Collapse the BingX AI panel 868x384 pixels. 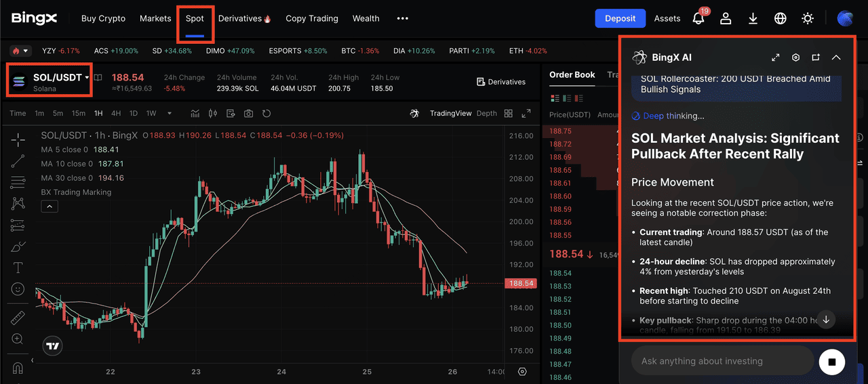[836, 58]
